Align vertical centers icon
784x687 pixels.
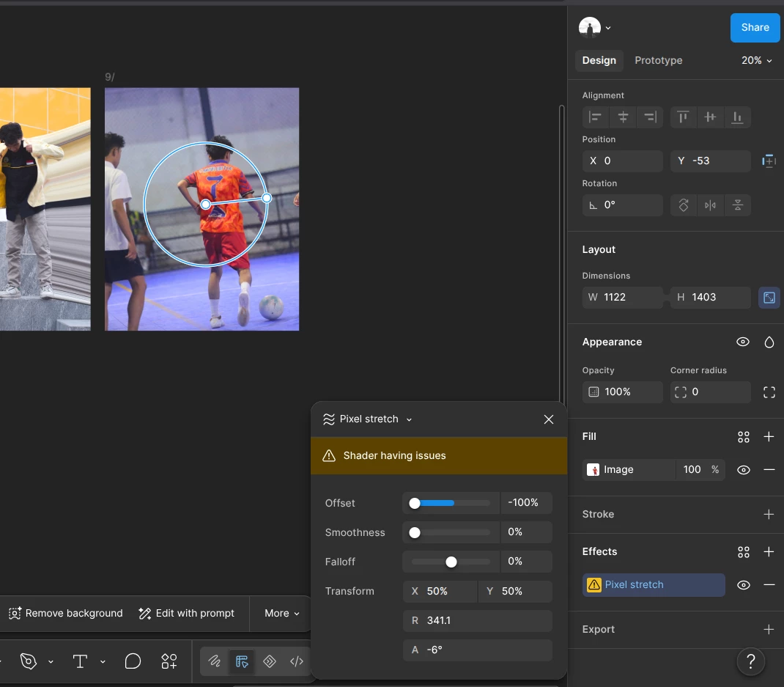[710, 117]
